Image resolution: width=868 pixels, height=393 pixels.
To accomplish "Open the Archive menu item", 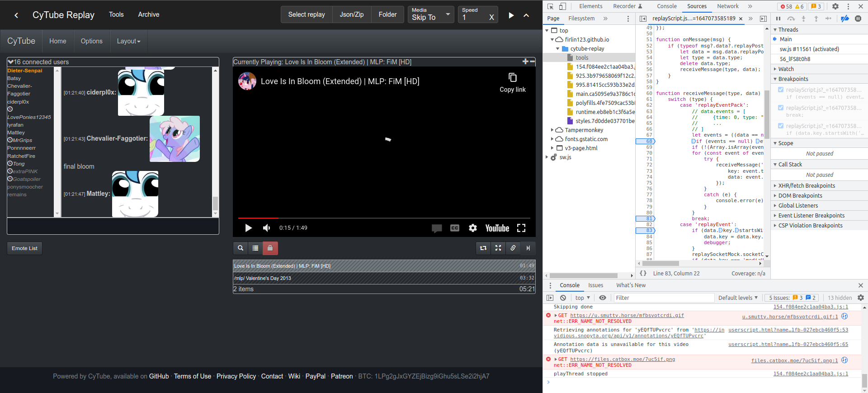I will pos(148,14).
